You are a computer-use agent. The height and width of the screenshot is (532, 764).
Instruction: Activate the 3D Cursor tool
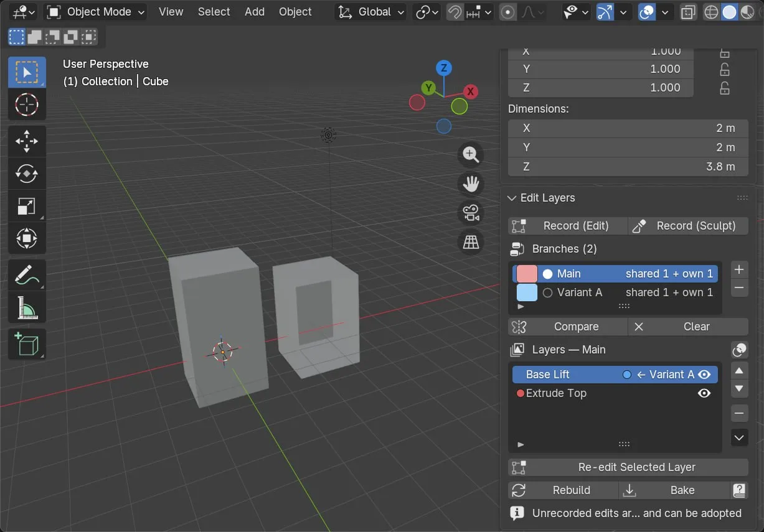[27, 105]
